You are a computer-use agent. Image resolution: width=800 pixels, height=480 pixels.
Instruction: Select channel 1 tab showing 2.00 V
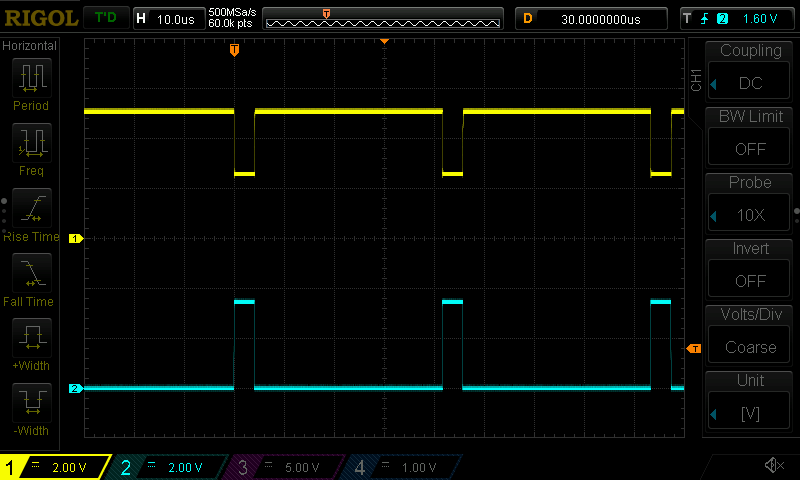pos(54,467)
